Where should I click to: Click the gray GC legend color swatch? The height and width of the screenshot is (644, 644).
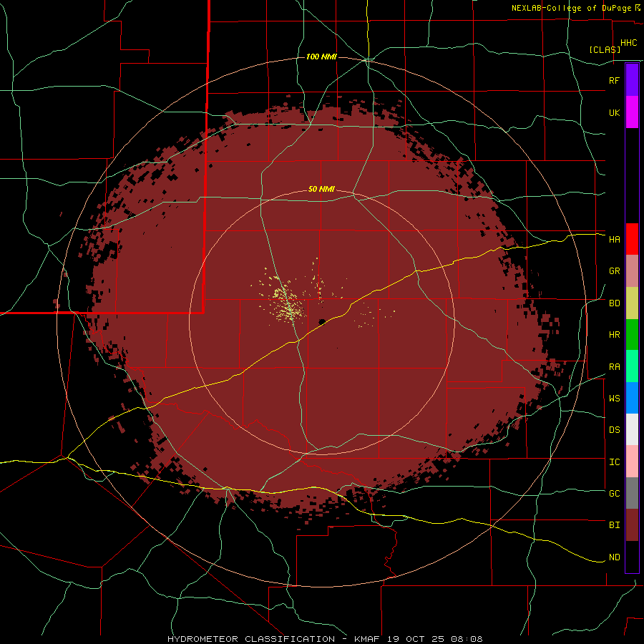pos(632,493)
